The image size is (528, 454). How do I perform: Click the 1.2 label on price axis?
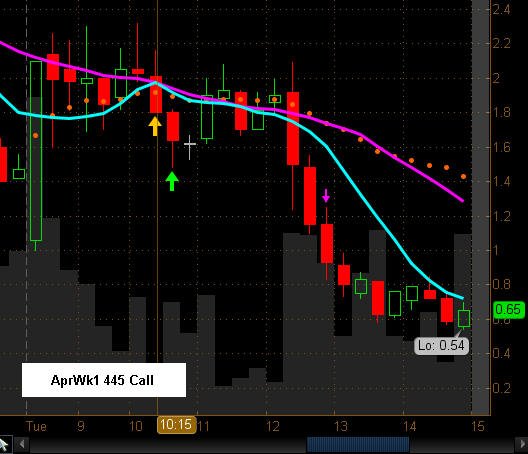click(501, 216)
